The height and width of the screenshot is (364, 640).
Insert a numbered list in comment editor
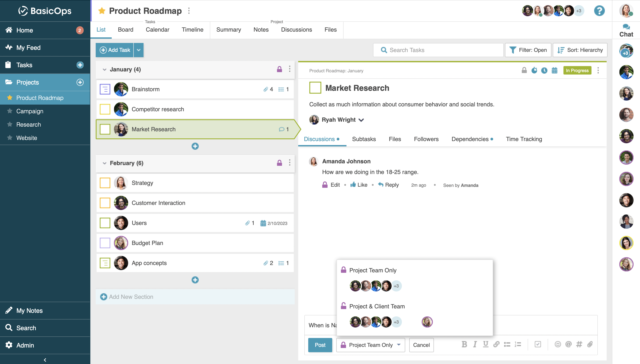click(518, 344)
